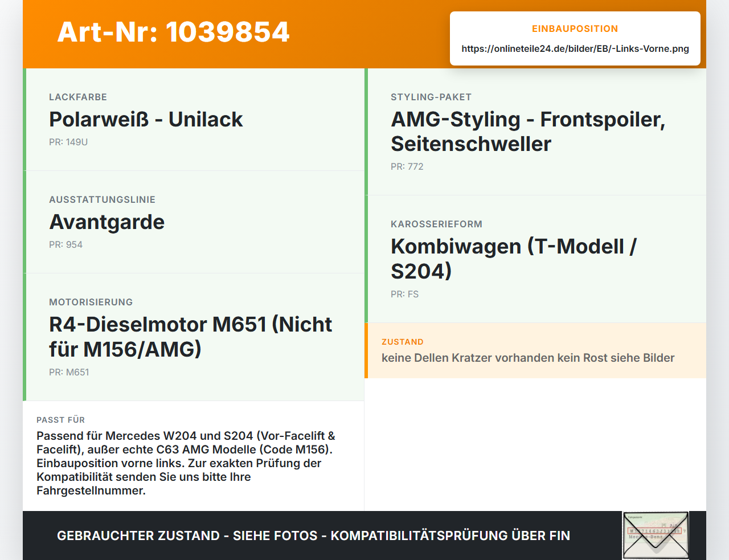This screenshot has height=560, width=729.
Task: Select the PR: FS code
Action: coord(404,294)
